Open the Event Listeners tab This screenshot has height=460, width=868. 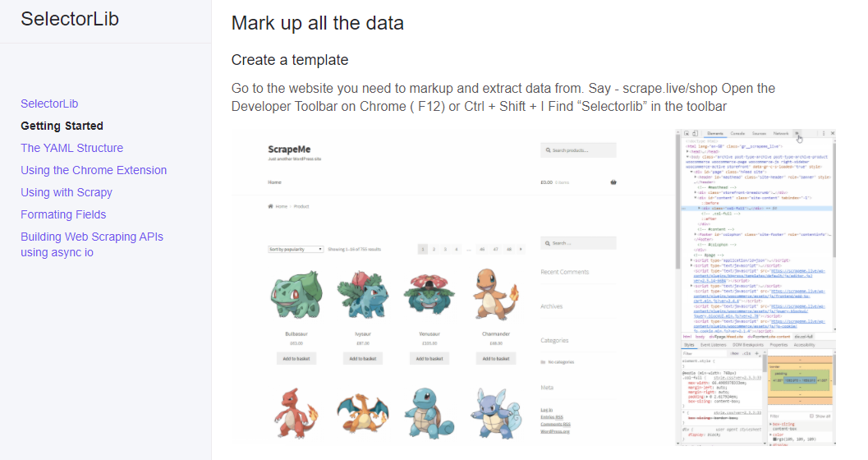(713, 345)
